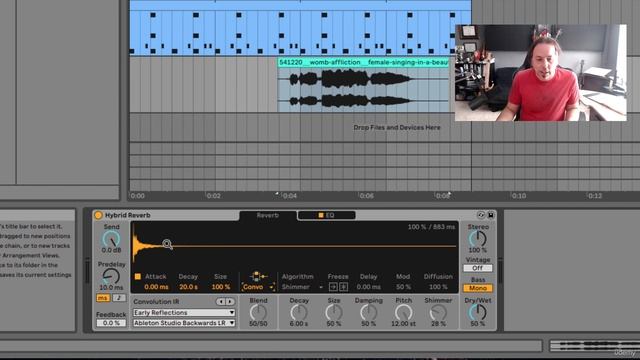The height and width of the screenshot is (360, 640).
Task: Click the convolution Decay 20.0 s value
Action: point(188,287)
